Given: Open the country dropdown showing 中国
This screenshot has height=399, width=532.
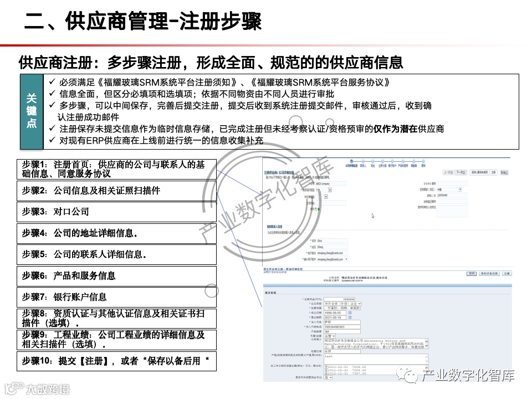Looking at the screenshot, I should [x=449, y=190].
